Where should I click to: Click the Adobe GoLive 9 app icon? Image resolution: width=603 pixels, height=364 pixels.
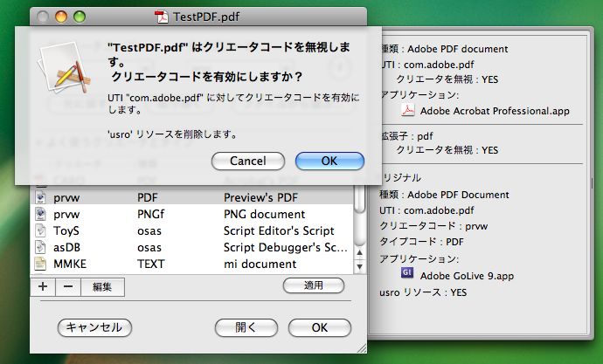click(407, 273)
